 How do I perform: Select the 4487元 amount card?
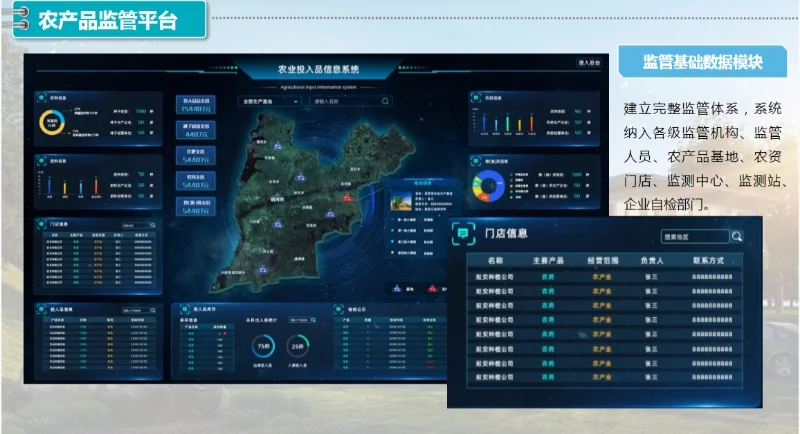(x=196, y=131)
